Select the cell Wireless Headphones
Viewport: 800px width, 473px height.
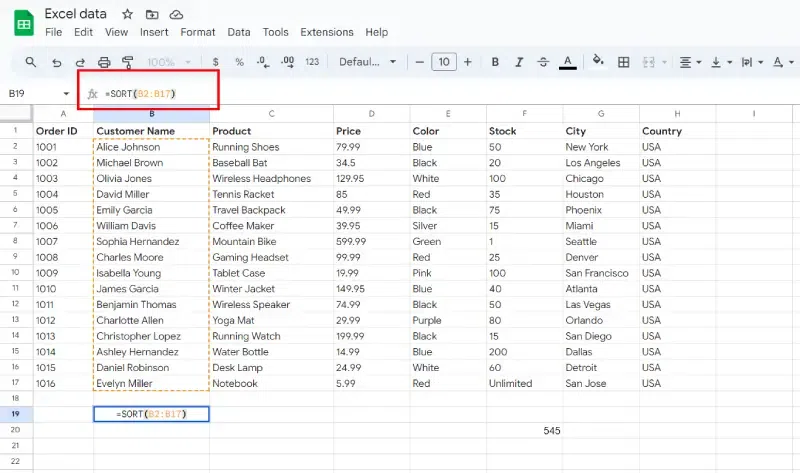[x=271, y=179]
